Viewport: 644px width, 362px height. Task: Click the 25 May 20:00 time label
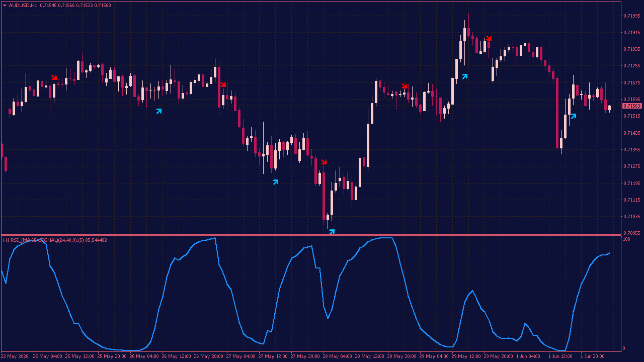point(112,356)
